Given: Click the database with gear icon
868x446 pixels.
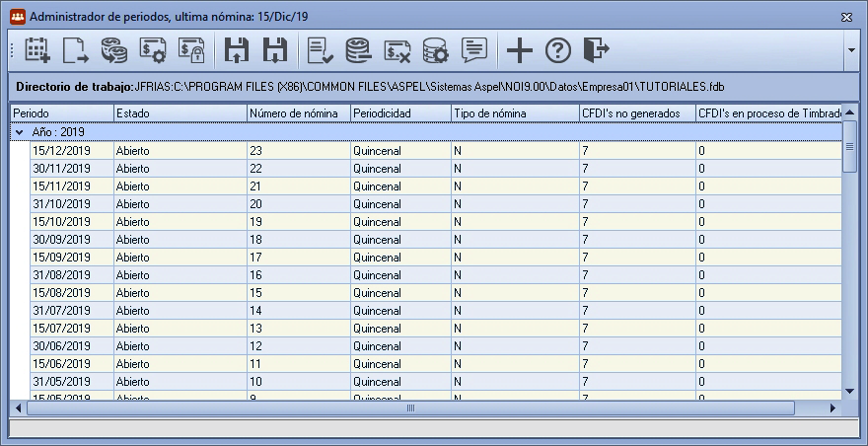Looking at the screenshot, I should tap(436, 50).
